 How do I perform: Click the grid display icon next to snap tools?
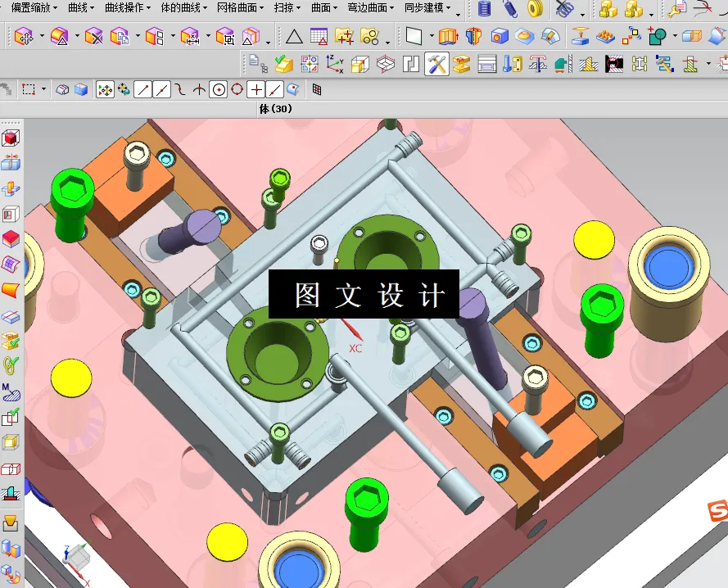(318, 89)
